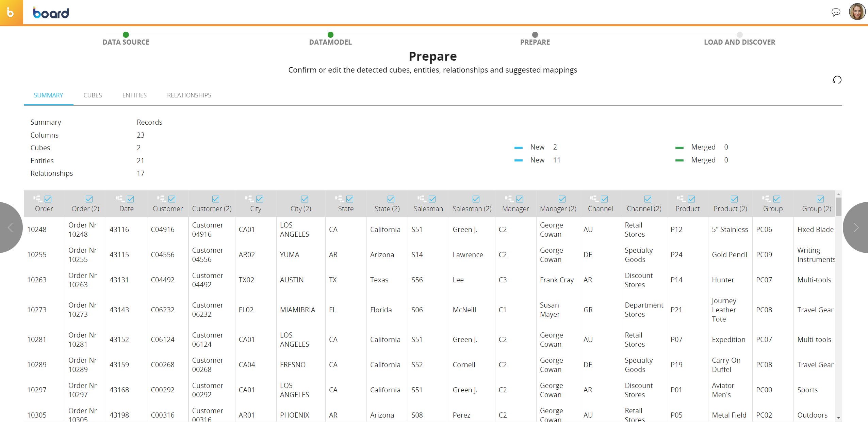Go to next page with right arrow
Image resolution: width=868 pixels, height=422 pixels.
(x=856, y=228)
